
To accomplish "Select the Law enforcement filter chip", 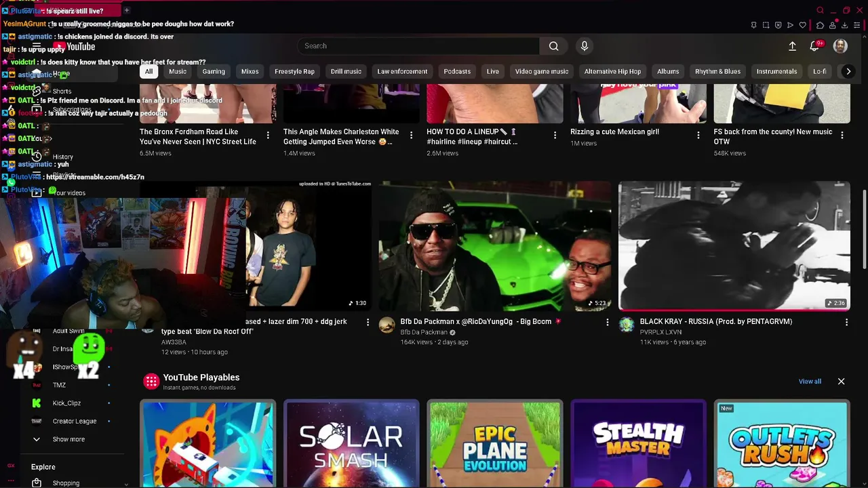I will pyautogui.click(x=402, y=71).
